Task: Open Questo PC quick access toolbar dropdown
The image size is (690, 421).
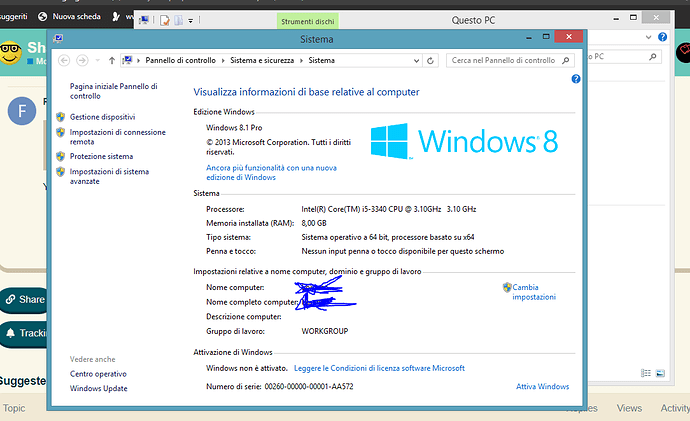Action: pyautogui.click(x=191, y=21)
